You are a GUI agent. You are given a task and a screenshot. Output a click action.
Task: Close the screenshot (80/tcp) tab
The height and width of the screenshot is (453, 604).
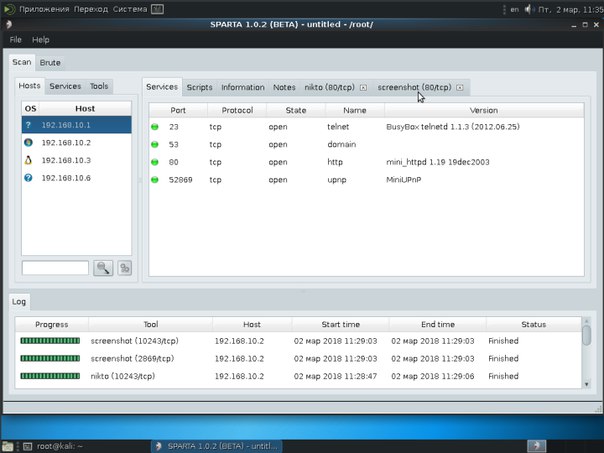click(459, 88)
